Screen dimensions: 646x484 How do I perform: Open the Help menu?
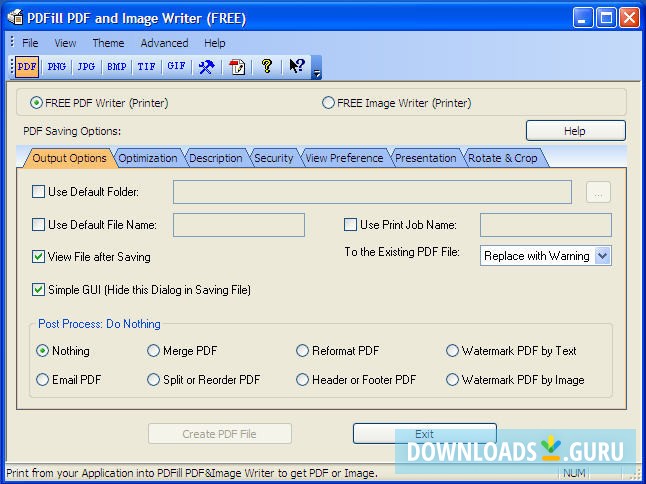pos(215,43)
